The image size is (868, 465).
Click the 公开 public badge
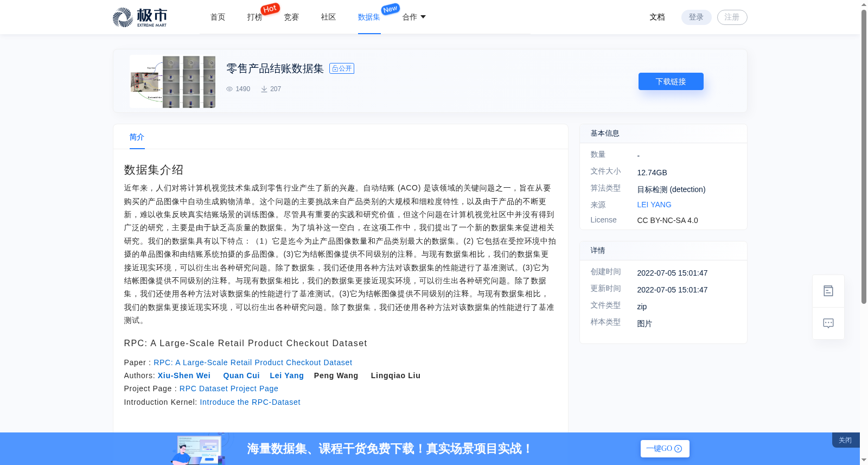pyautogui.click(x=342, y=68)
